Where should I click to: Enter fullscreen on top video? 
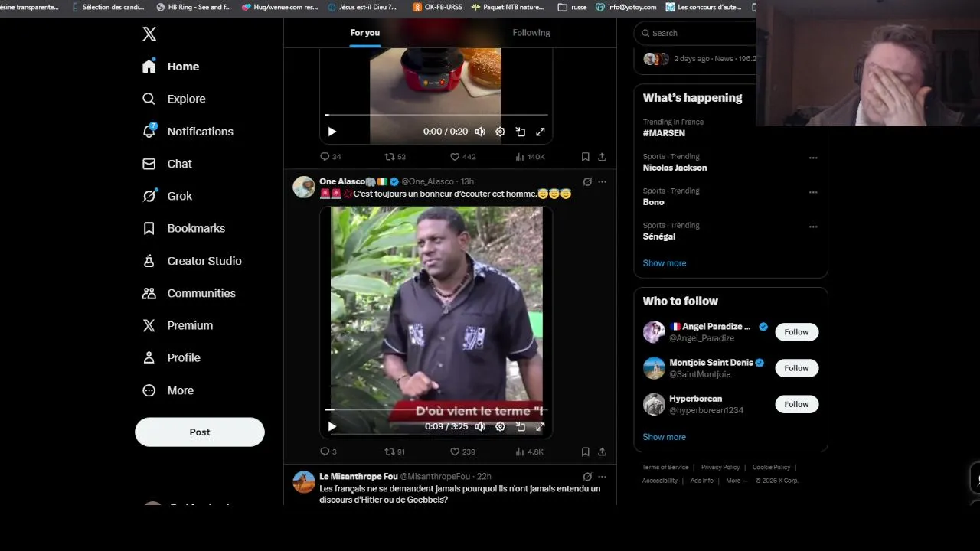[x=541, y=132]
